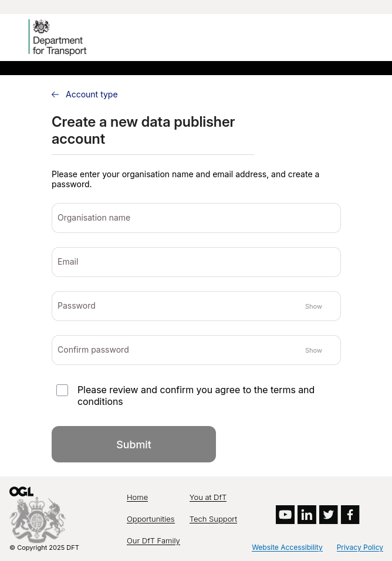
Task: Click the OGL logo in footer
Action: coord(21,492)
